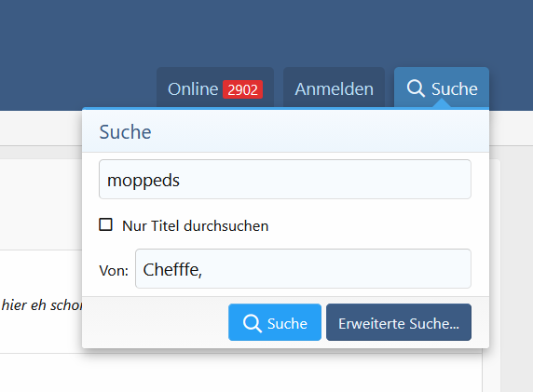Click the Von field containing Chefffe,

[x=303, y=269]
